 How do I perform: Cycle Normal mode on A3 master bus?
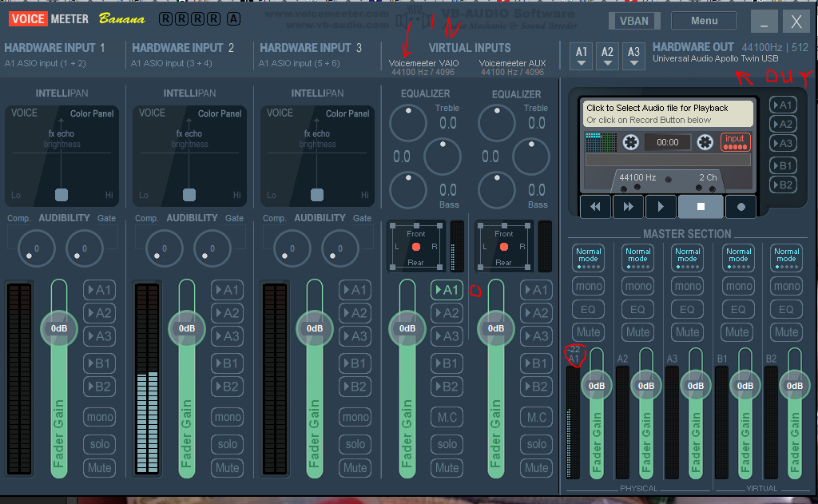[688, 258]
